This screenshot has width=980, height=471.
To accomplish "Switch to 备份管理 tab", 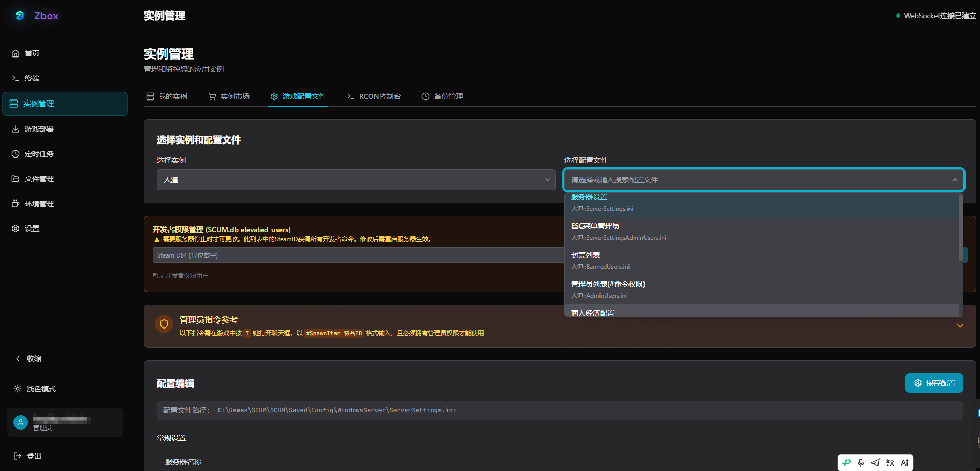I will (442, 96).
